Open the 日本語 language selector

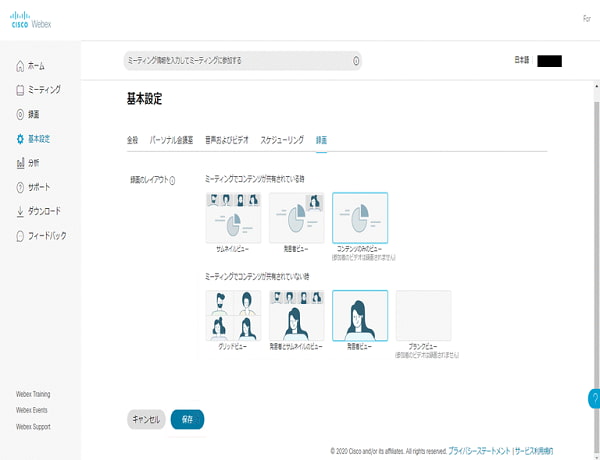[x=522, y=60]
